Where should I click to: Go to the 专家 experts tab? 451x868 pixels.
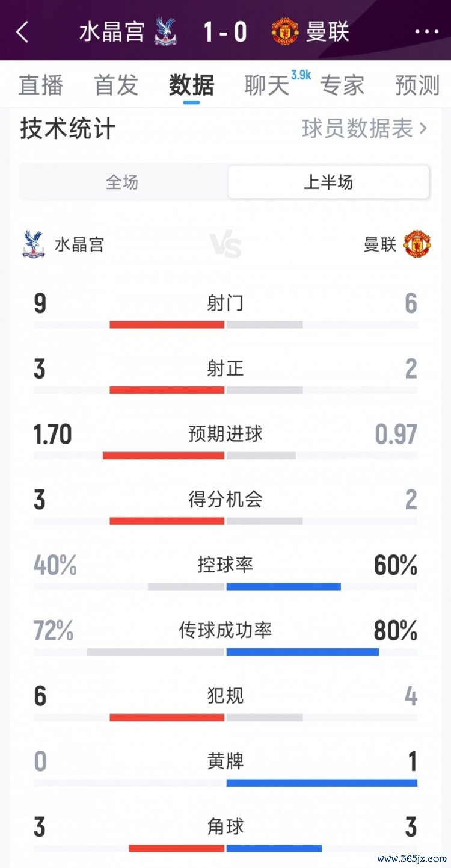342,85
